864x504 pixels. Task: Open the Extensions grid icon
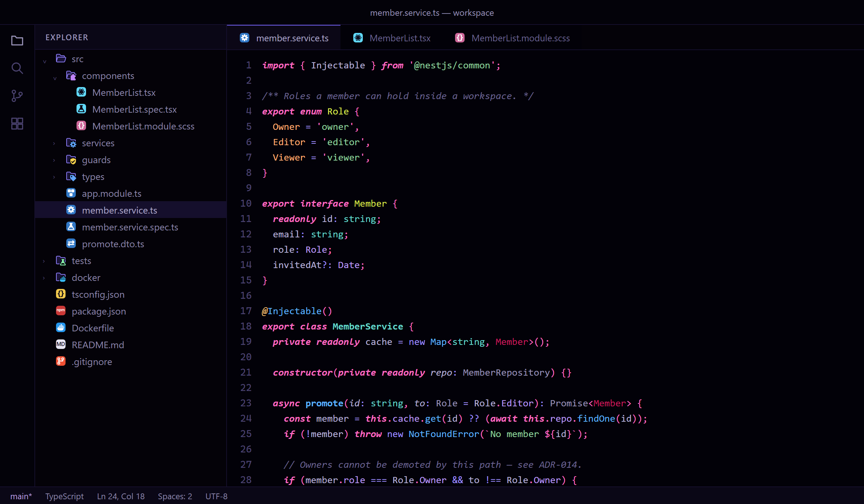[x=17, y=124]
